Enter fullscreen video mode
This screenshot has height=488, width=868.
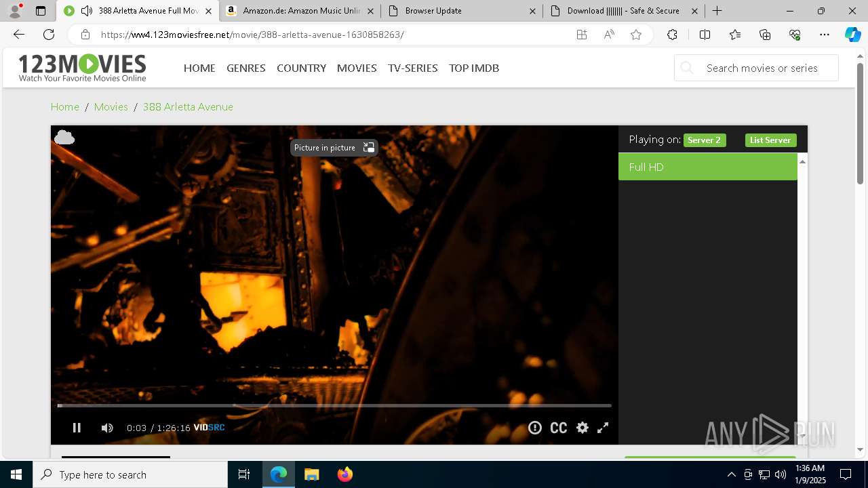(x=603, y=428)
